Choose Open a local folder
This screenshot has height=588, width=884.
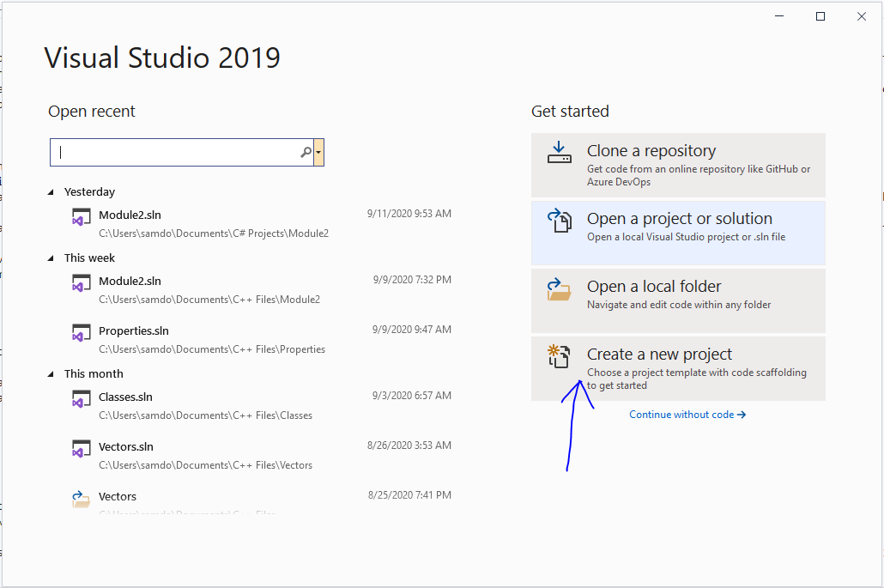(678, 300)
